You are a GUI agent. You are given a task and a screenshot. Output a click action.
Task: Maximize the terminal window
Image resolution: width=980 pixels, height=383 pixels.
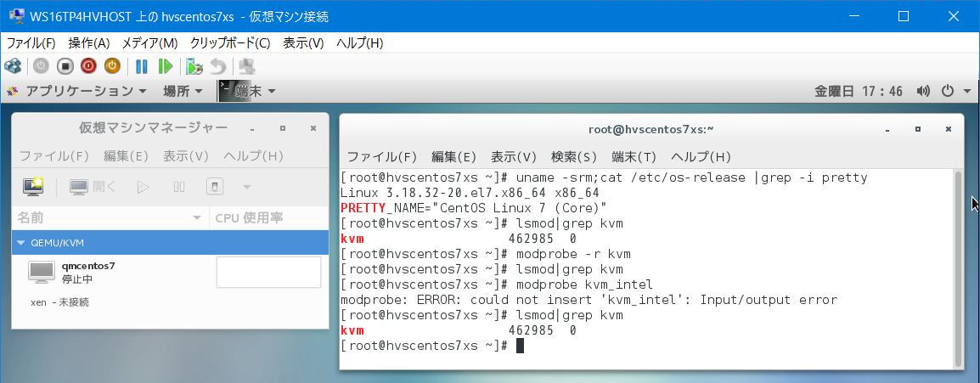[x=917, y=129]
